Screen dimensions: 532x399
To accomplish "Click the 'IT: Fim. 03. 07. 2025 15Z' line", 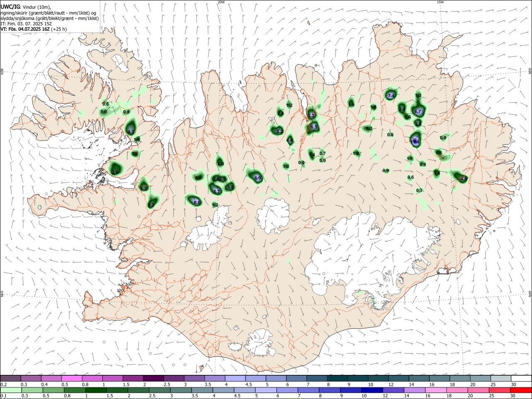I will click(26, 24).
